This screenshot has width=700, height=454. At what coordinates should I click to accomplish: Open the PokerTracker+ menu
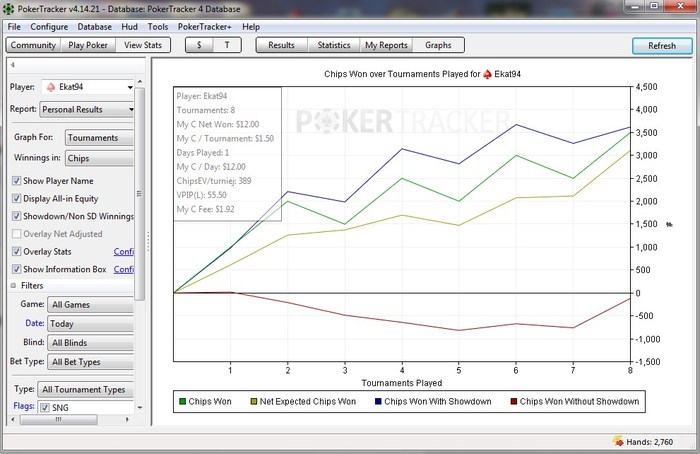coord(204,27)
